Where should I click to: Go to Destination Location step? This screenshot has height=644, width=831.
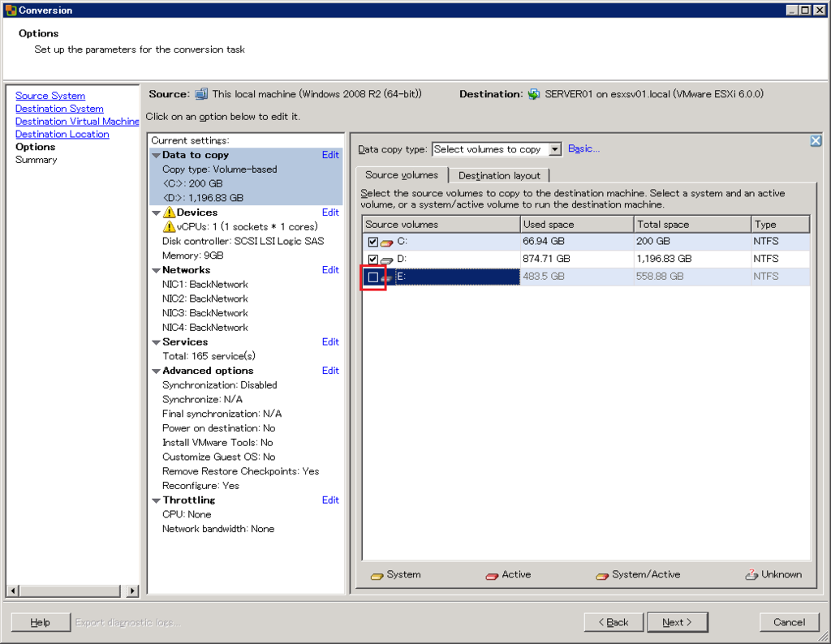[62, 135]
